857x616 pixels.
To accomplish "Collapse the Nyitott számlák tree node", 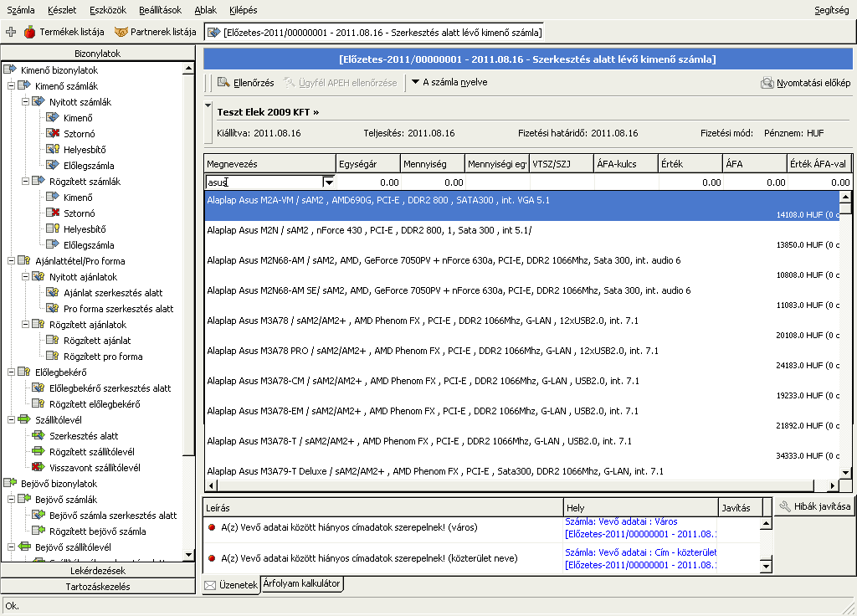I will [x=25, y=101].
